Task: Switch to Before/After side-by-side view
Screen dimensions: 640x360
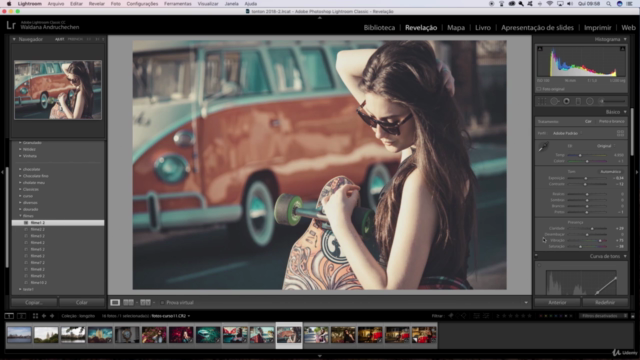Action: point(128,302)
